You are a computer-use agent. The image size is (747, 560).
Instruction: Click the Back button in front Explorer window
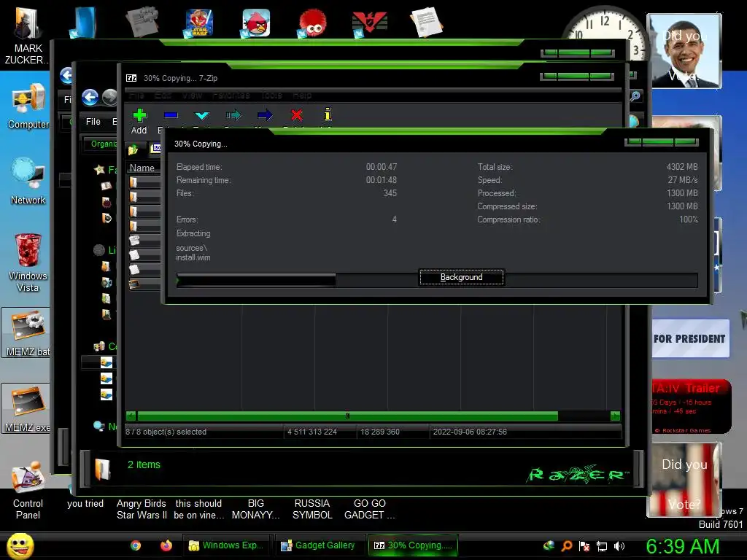pos(90,98)
